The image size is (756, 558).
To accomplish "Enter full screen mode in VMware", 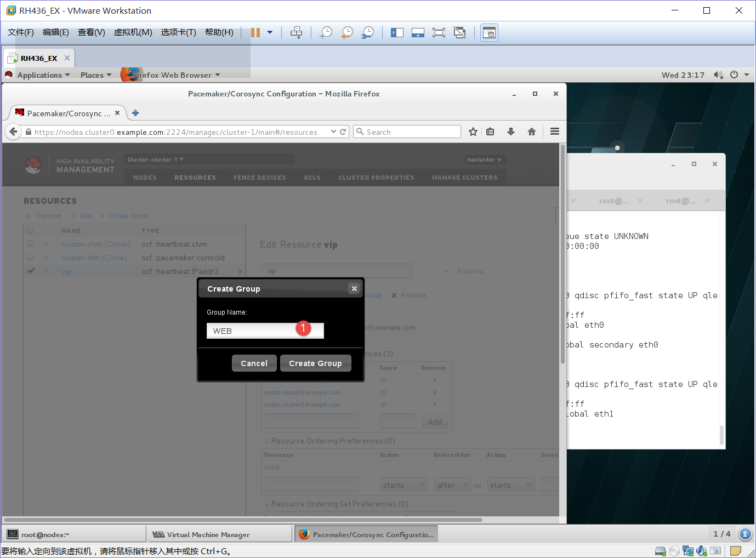I will click(x=439, y=32).
